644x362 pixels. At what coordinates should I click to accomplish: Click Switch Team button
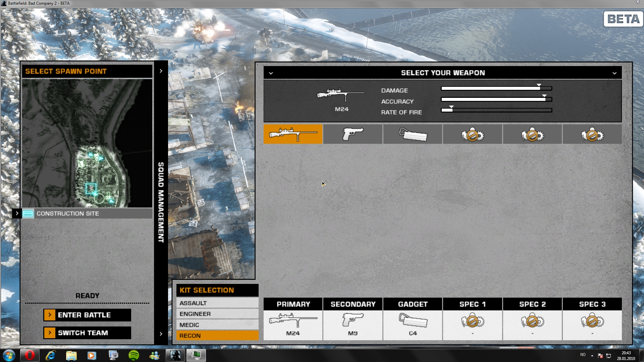pyautogui.click(x=87, y=333)
